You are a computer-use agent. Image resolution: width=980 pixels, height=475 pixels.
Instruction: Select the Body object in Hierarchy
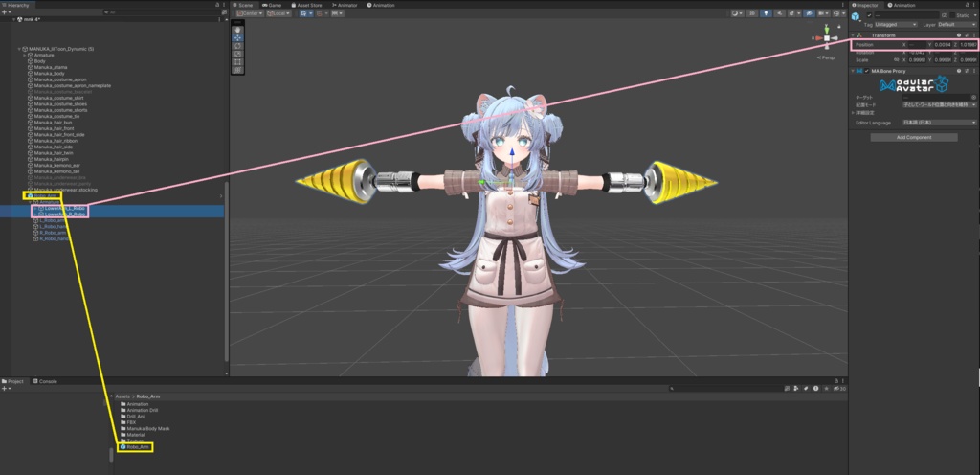39,61
